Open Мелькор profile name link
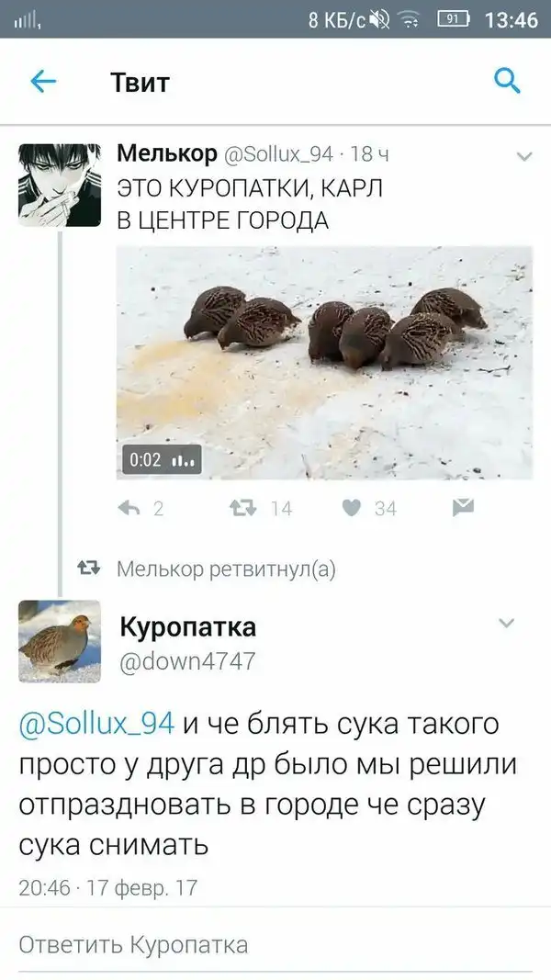Viewport: 551px width, 980px height. [167, 153]
